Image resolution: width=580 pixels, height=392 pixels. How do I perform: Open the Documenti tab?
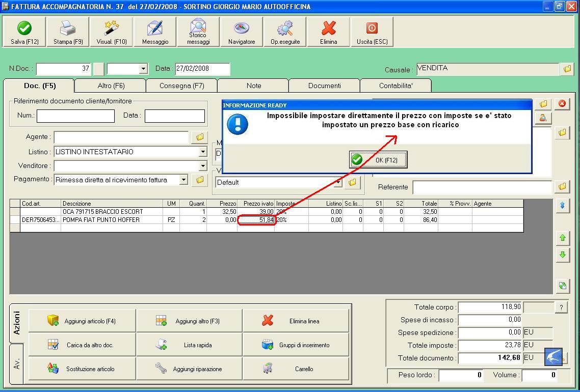pyautogui.click(x=324, y=86)
